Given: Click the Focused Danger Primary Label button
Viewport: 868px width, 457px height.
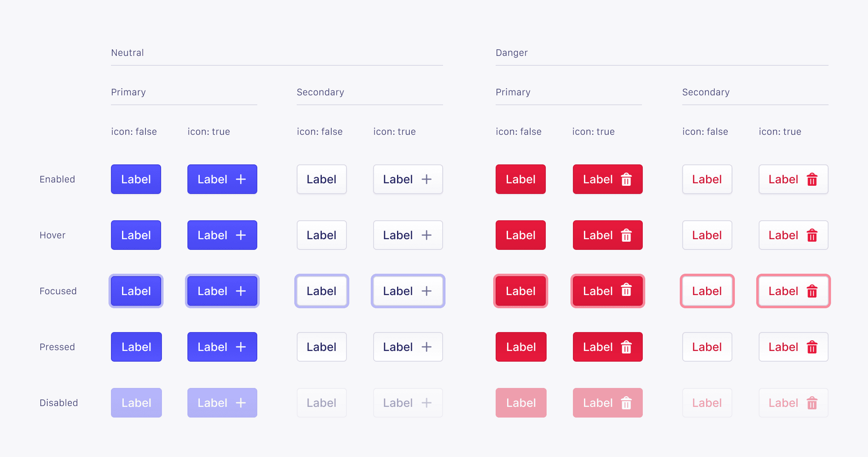Looking at the screenshot, I should point(520,291).
